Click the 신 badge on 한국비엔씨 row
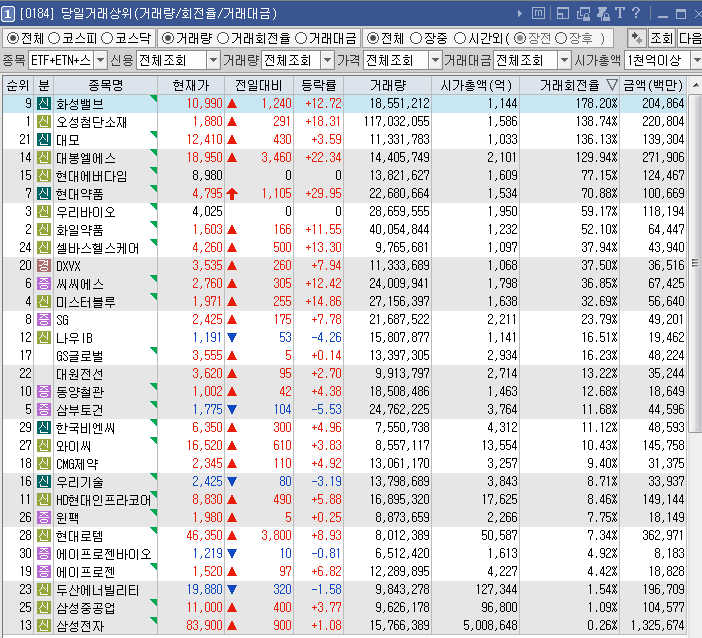The width and height of the screenshot is (702, 638). coord(43,428)
